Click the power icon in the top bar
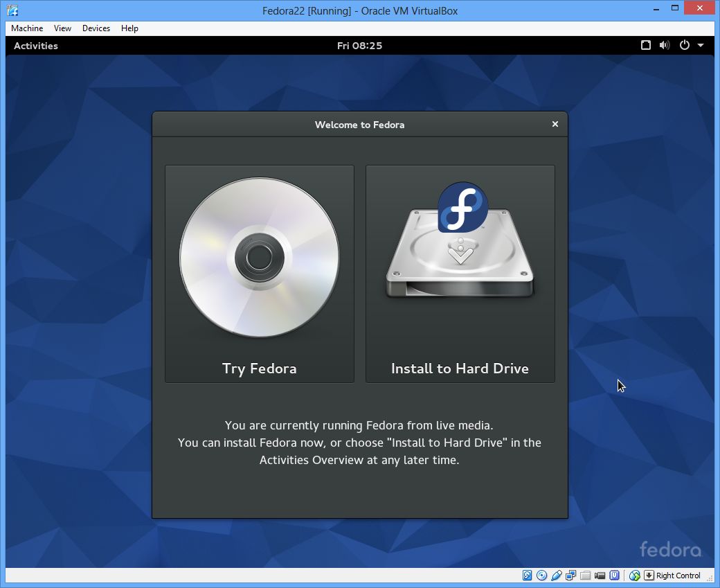 click(684, 45)
